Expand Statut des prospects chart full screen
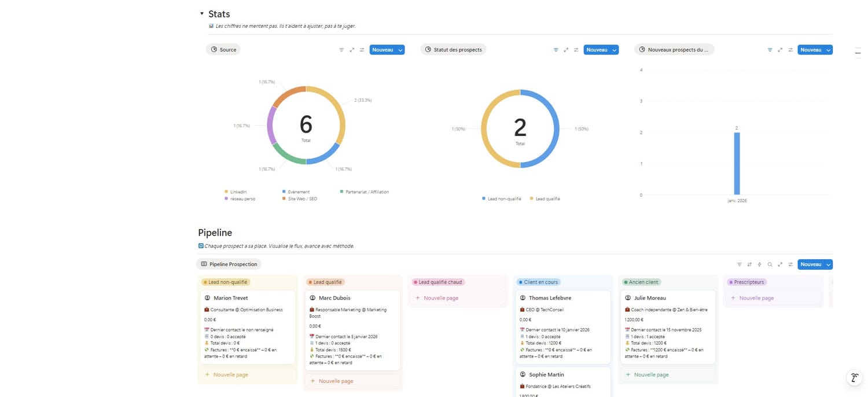 tap(566, 50)
